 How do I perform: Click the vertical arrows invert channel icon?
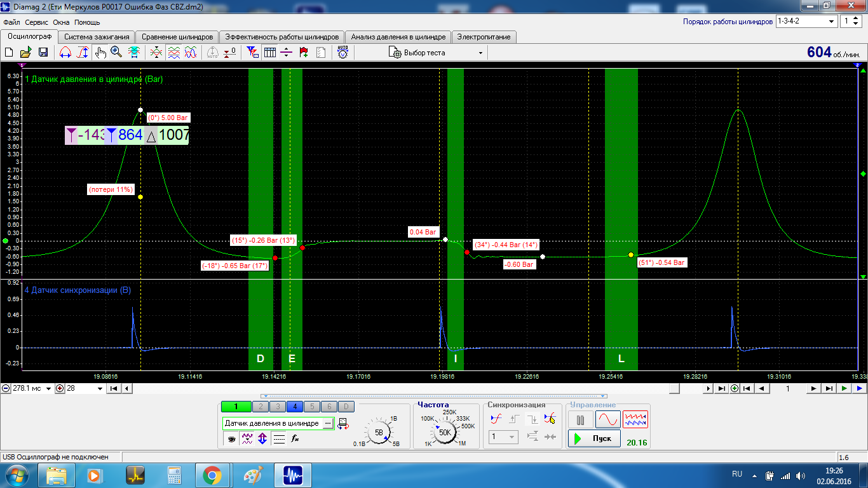coord(262,438)
